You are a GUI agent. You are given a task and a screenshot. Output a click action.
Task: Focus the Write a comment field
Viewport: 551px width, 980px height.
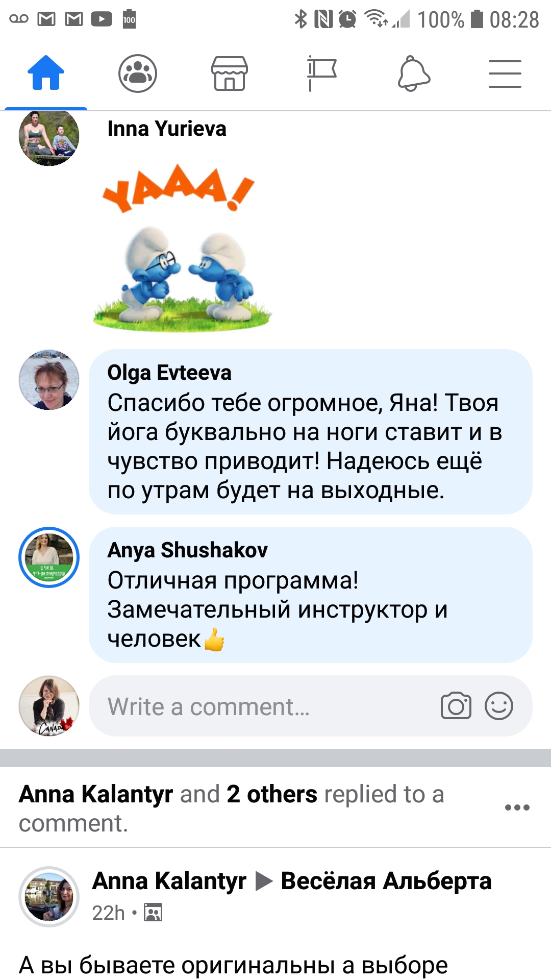[x=311, y=706]
